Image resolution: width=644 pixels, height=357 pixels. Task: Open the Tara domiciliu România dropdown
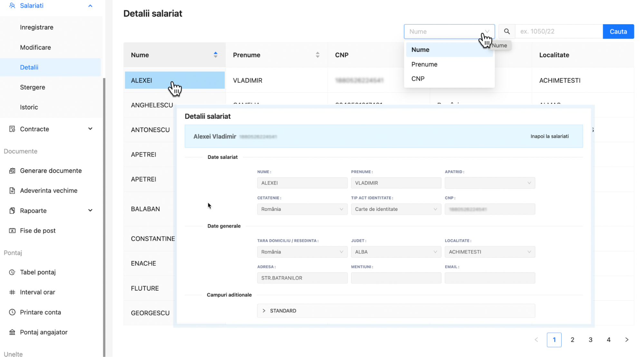(x=302, y=252)
